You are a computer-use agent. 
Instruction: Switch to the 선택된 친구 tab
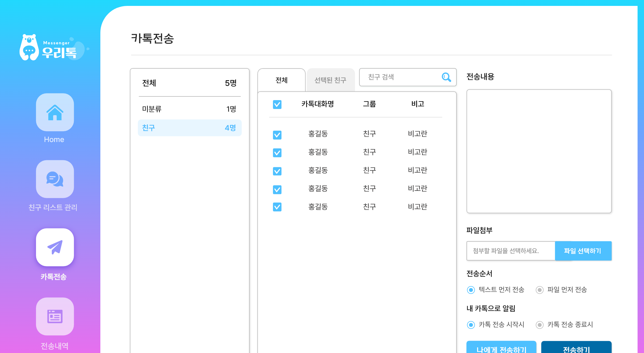pyautogui.click(x=331, y=80)
